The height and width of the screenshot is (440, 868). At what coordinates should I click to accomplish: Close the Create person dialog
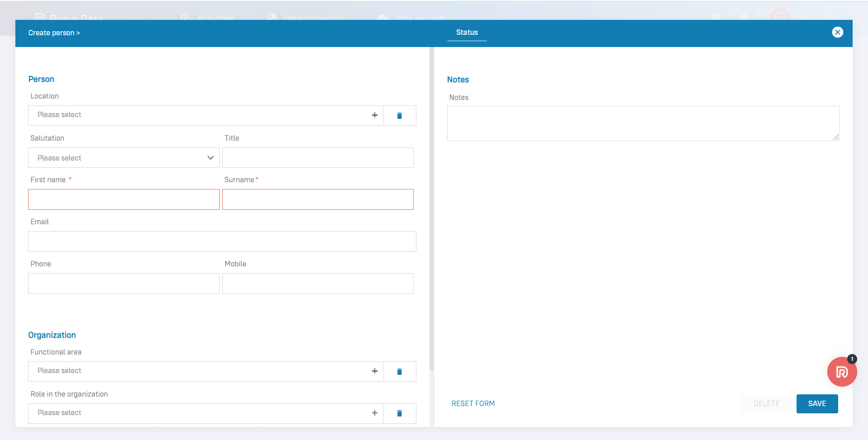[x=837, y=32]
